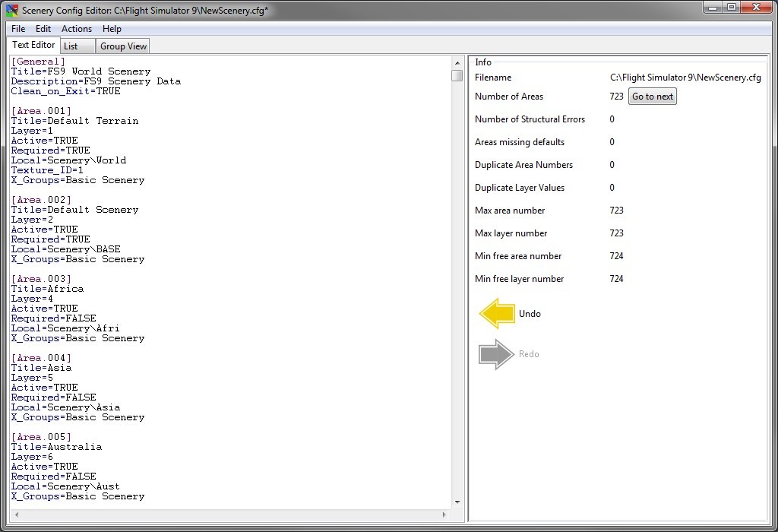This screenshot has height=532, width=778.
Task: Click the yellow Undo arrow icon
Action: [497, 314]
